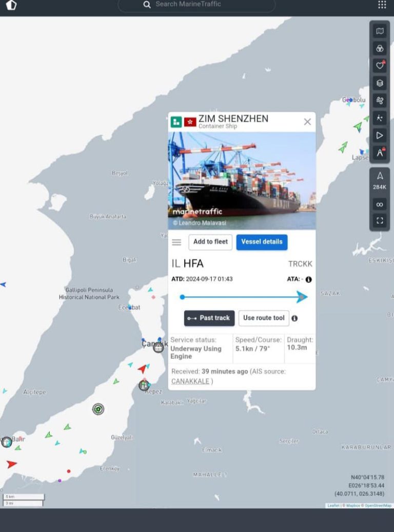Enter fullscreen map mode

pos(380,220)
